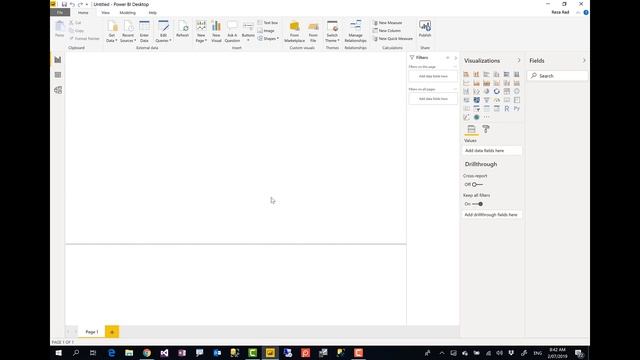This screenshot has width=640, height=360.
Task: Select the ArcGIS Maps globe visual
Action: (x=476, y=117)
